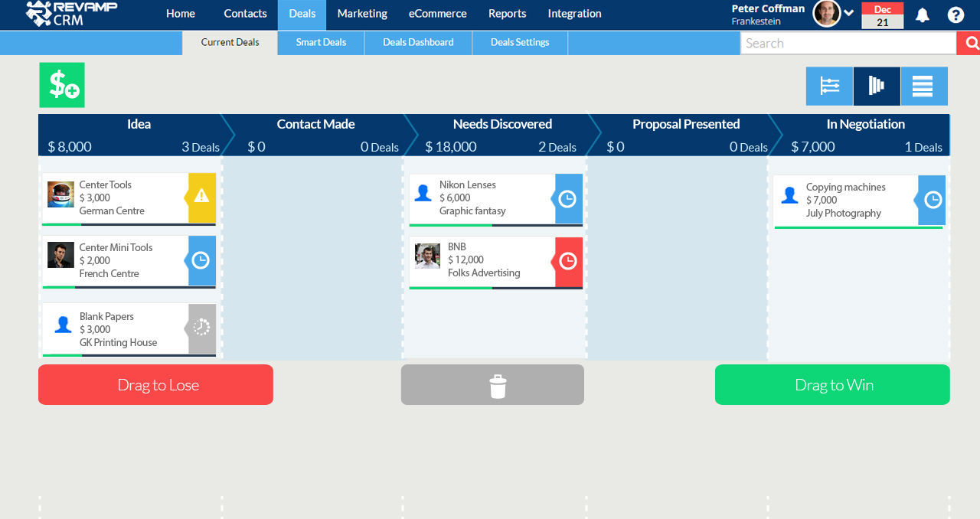Open notifications via the bell icon
Screen dimensions: 980x519
921,14
